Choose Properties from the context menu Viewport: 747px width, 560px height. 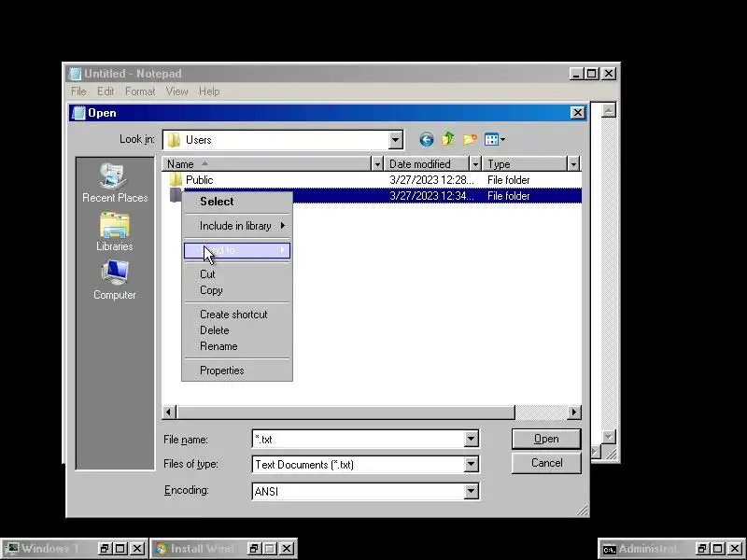point(237,371)
